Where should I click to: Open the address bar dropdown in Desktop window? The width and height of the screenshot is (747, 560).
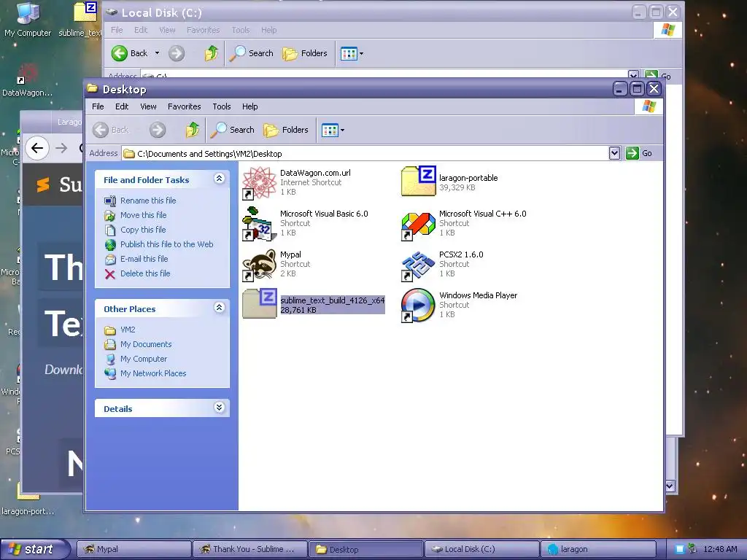click(614, 153)
